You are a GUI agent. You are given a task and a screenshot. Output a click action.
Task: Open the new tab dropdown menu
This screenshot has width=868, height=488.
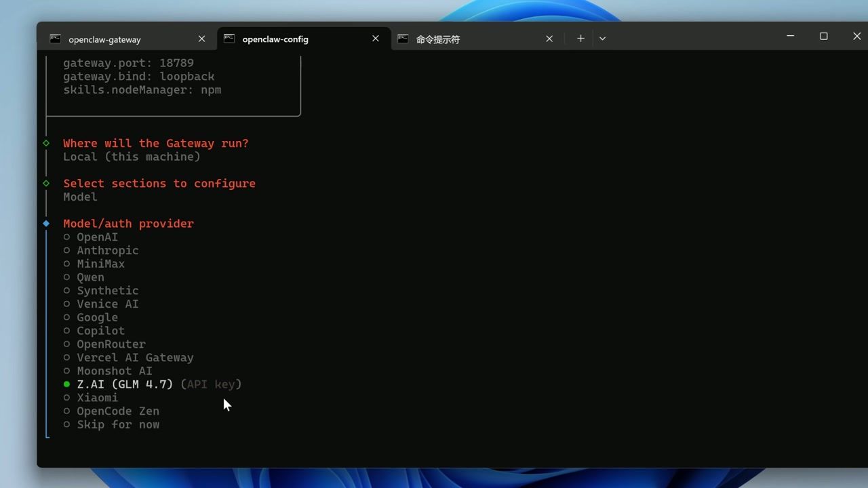pos(602,39)
